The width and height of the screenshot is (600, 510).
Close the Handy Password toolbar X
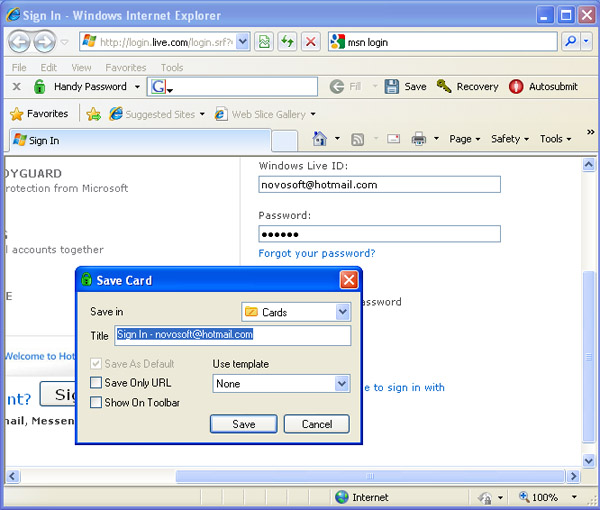[16, 86]
